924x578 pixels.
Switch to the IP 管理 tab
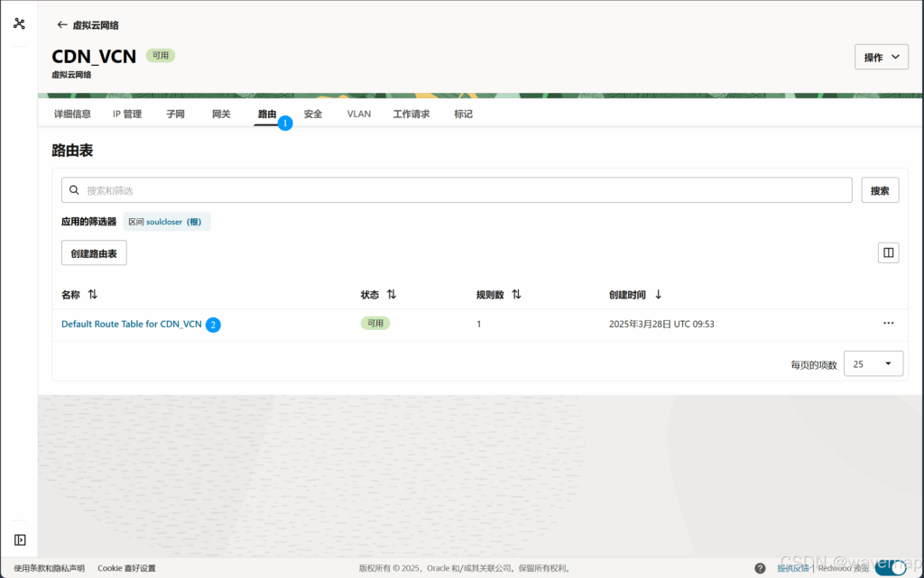pos(127,115)
